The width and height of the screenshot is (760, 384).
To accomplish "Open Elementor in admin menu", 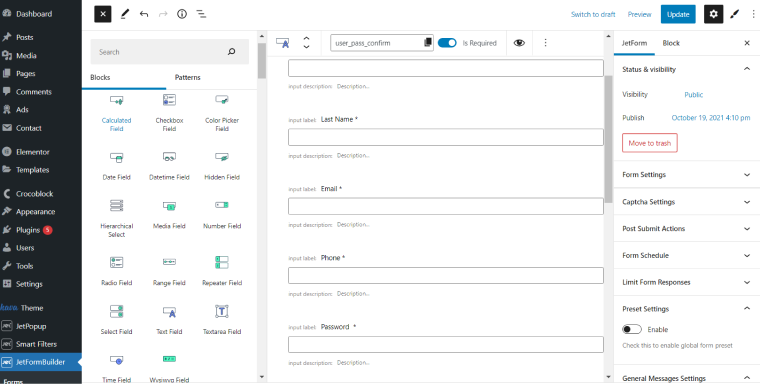I will [x=32, y=152].
